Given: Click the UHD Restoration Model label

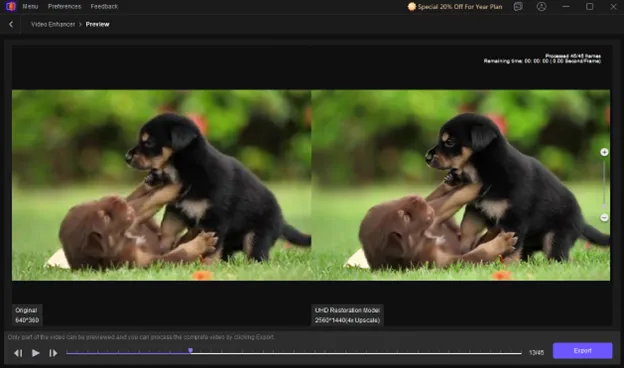Looking at the screenshot, I should click(347, 315).
